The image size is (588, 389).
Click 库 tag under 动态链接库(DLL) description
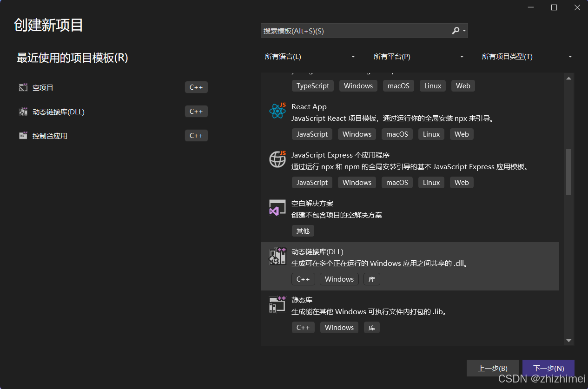click(372, 279)
